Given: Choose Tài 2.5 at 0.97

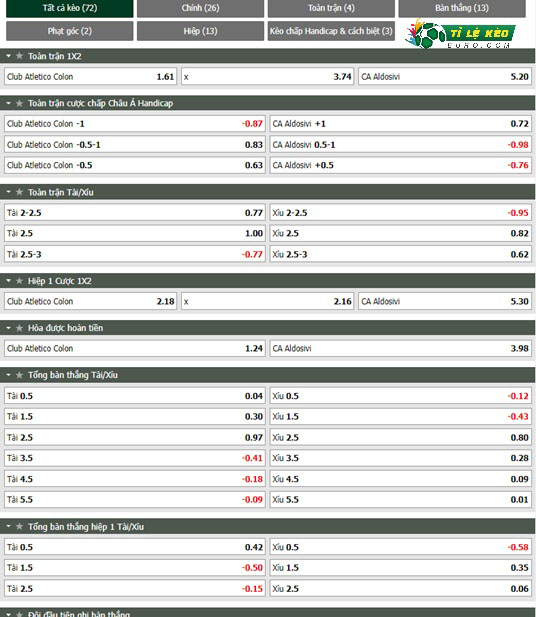Looking at the screenshot, I should pos(135,438).
